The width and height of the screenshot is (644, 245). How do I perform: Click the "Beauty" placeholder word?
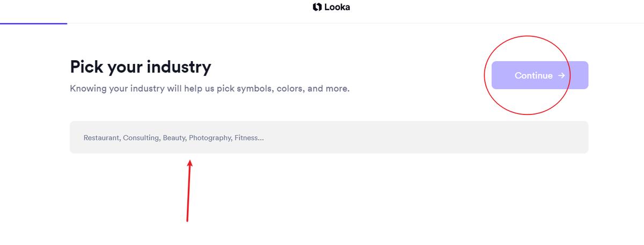coord(174,138)
